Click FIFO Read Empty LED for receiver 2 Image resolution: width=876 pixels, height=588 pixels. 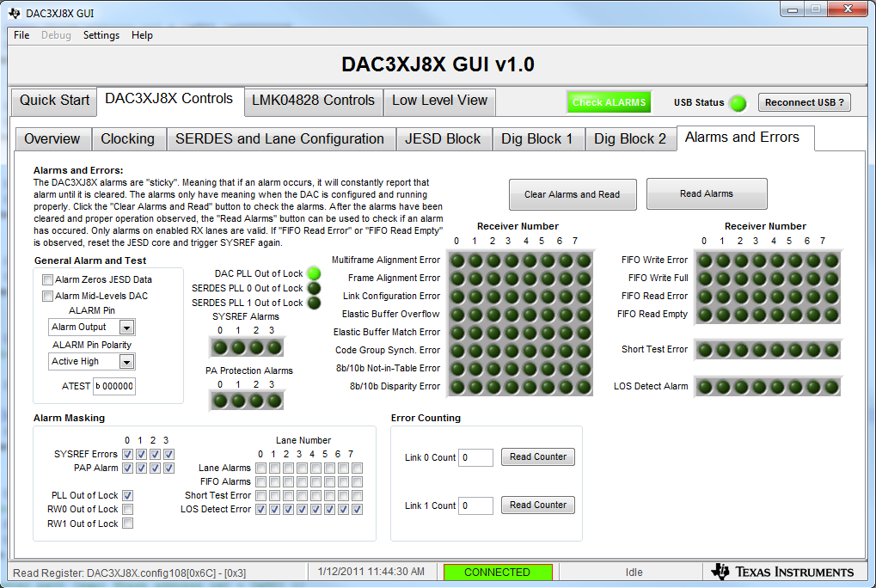[741, 315]
